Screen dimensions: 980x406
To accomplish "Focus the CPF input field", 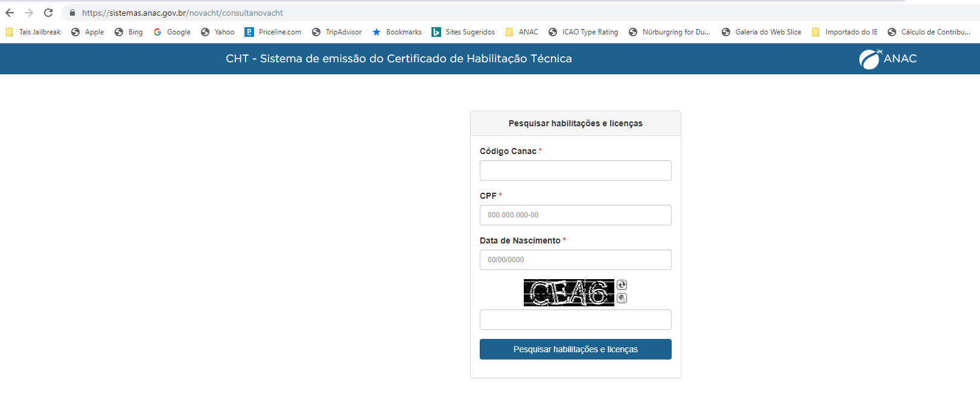I will coord(575,215).
